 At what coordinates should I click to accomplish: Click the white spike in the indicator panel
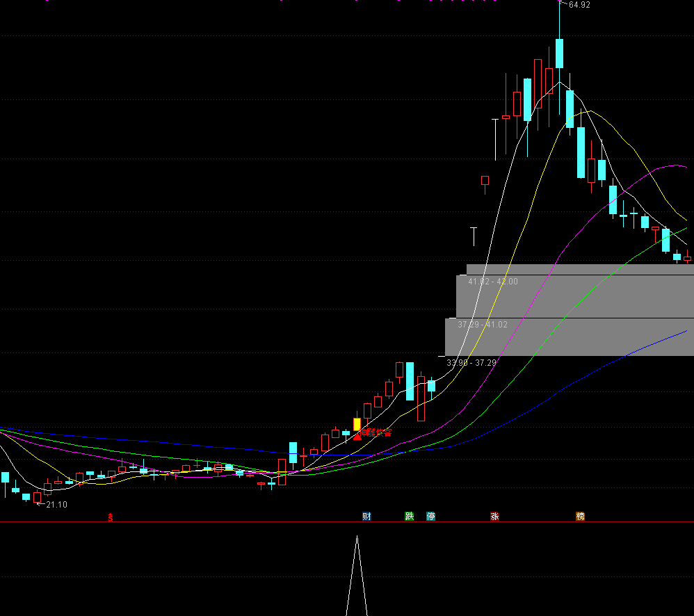coord(357,570)
